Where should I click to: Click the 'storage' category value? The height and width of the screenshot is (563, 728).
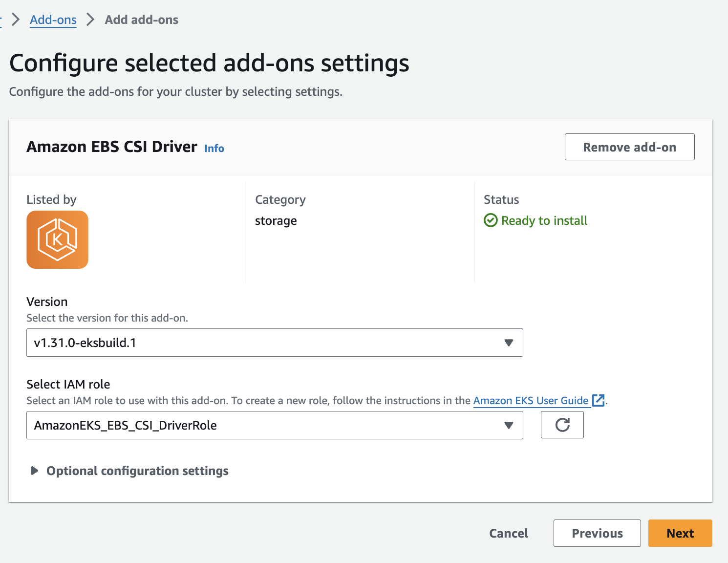click(x=276, y=221)
